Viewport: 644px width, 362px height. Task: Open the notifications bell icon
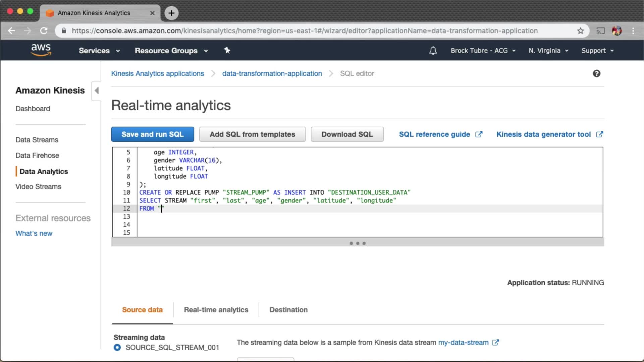(x=433, y=51)
